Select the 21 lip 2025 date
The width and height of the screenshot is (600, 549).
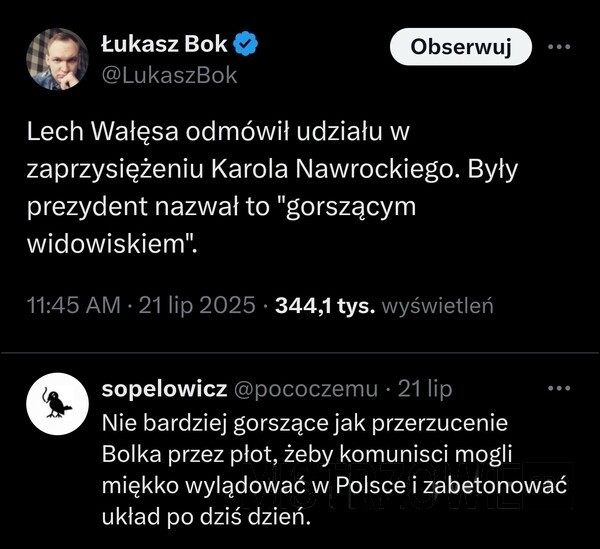pyautogui.click(x=197, y=305)
